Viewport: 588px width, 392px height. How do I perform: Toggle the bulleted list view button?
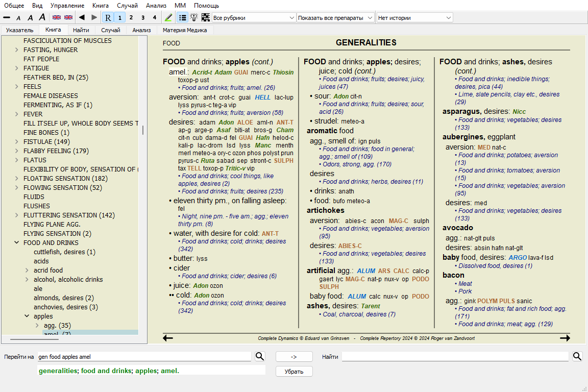(x=182, y=17)
